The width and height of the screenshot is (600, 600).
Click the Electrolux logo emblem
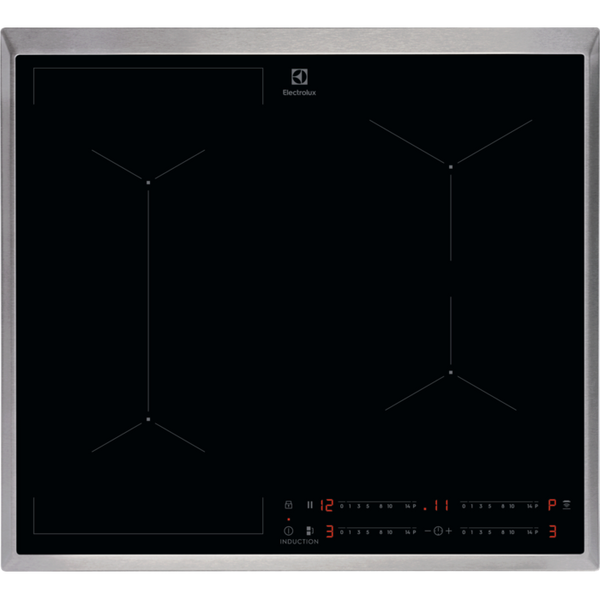click(299, 77)
